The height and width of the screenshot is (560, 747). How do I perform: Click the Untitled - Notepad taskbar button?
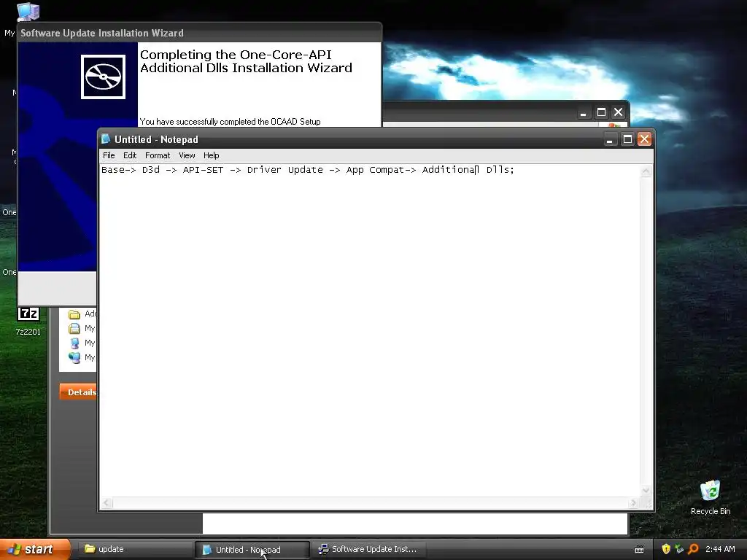[x=252, y=550]
